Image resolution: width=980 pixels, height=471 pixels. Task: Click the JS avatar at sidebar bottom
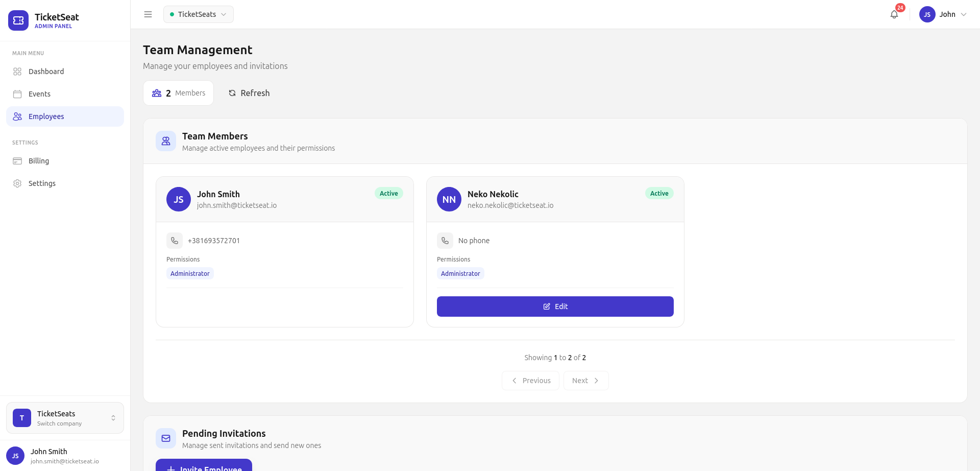[x=15, y=456]
